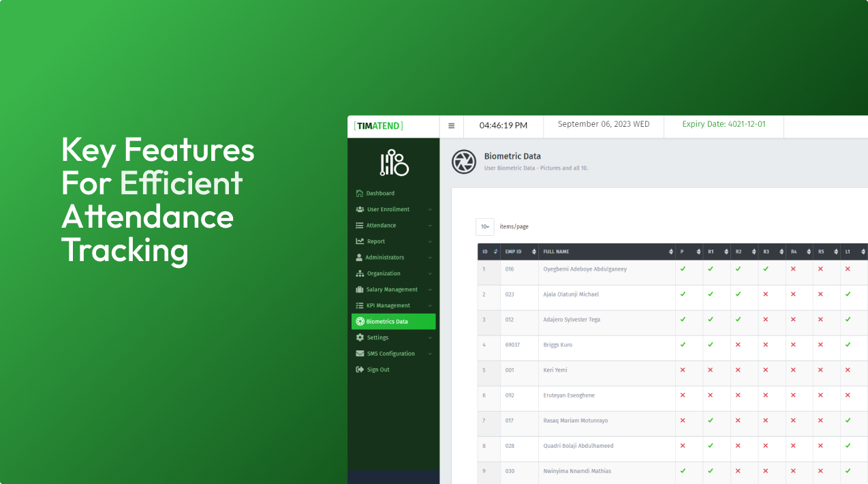Click the Dashboard home icon in sidebar
The height and width of the screenshot is (484, 868).
coord(360,194)
